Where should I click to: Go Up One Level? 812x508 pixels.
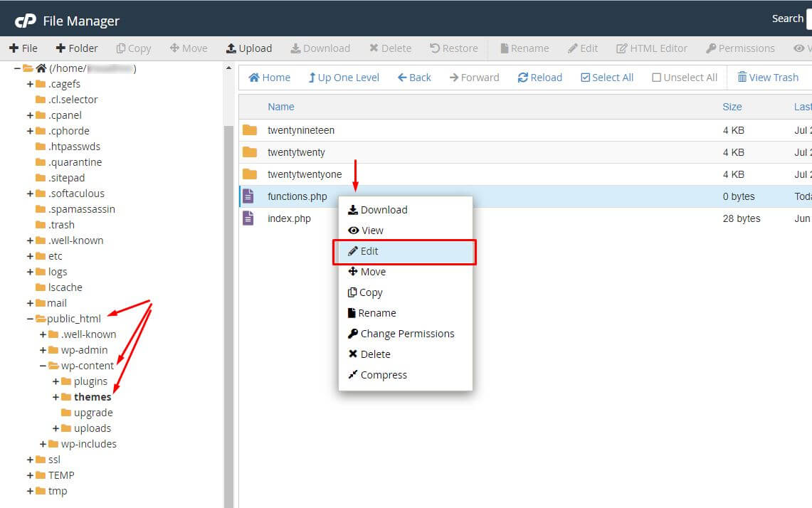click(x=344, y=77)
